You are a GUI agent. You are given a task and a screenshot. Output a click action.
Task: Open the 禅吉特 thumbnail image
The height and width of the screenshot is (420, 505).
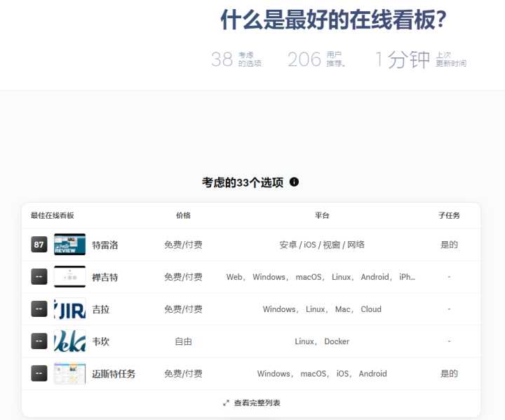pos(70,277)
